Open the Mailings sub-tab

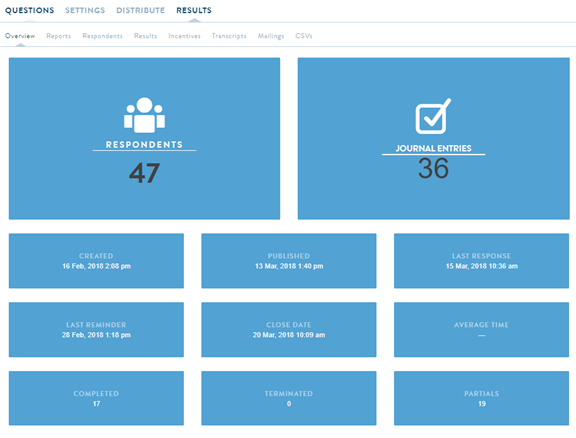coord(271,36)
